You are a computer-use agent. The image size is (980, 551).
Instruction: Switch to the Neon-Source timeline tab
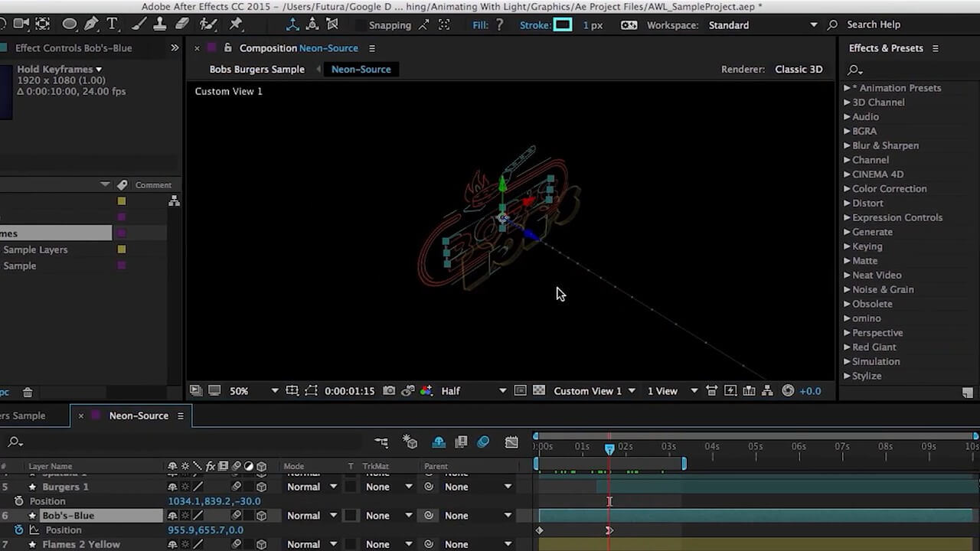pyautogui.click(x=138, y=416)
